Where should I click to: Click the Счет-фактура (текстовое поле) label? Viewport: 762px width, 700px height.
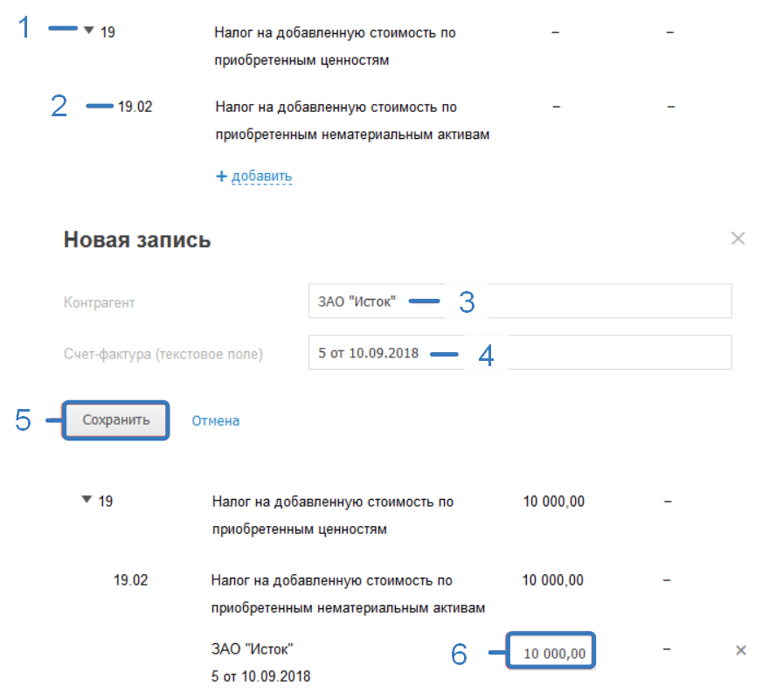[163, 354]
